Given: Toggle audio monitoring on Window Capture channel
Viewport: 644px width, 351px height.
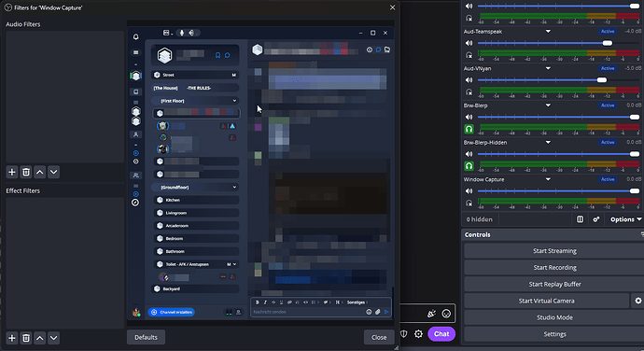Looking at the screenshot, I should pos(469,203).
